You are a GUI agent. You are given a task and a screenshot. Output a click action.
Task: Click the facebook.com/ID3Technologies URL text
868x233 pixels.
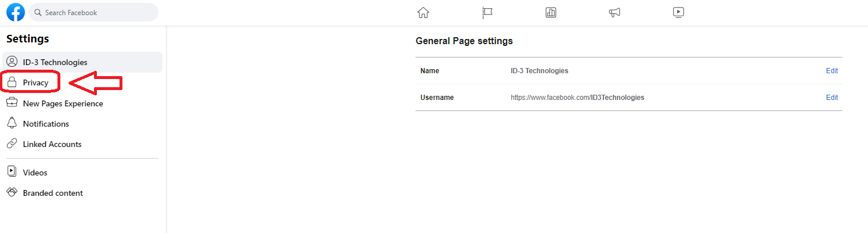pos(577,98)
